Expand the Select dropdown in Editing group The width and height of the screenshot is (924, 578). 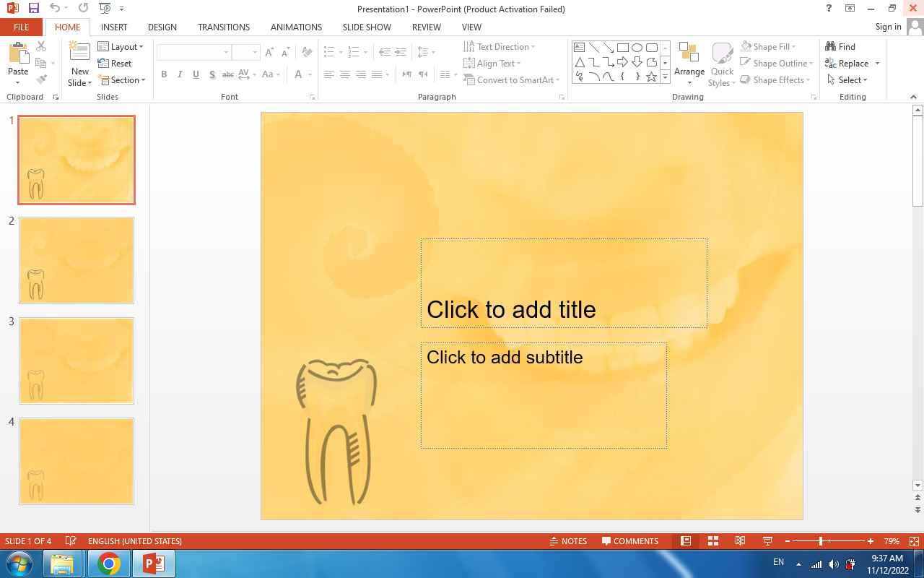848,80
